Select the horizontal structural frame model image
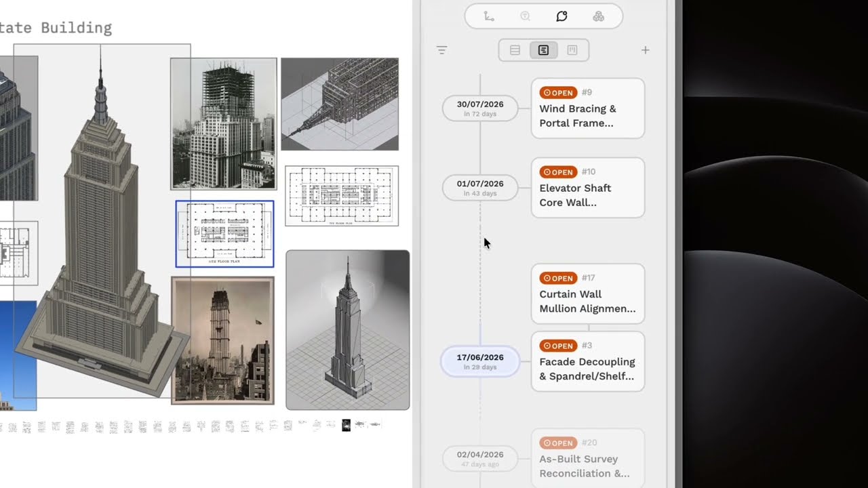This screenshot has width=868, height=488. [340, 104]
